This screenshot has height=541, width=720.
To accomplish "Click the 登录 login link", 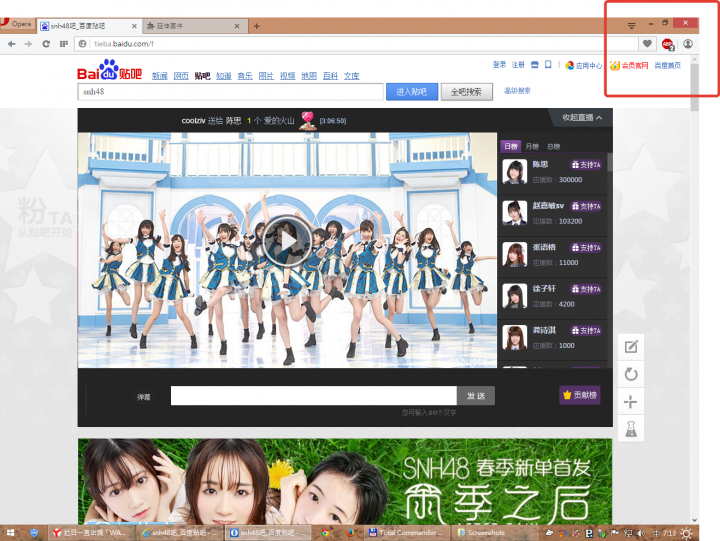I will 499,65.
